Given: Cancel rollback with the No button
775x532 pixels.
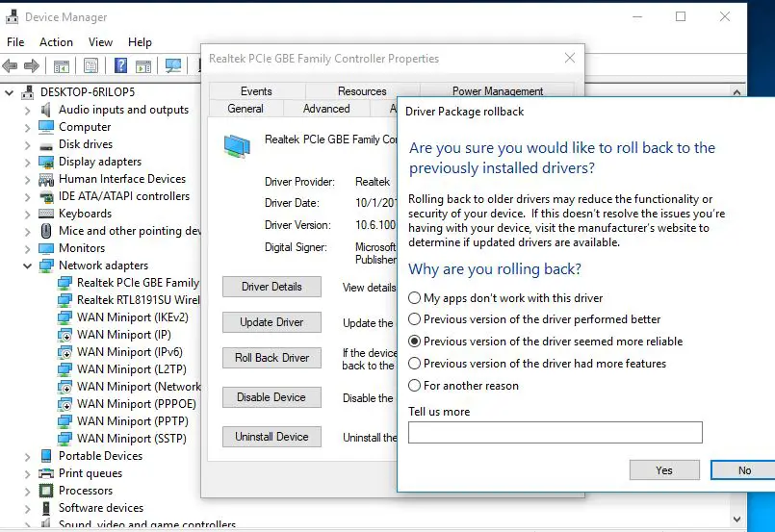Looking at the screenshot, I should point(744,470).
